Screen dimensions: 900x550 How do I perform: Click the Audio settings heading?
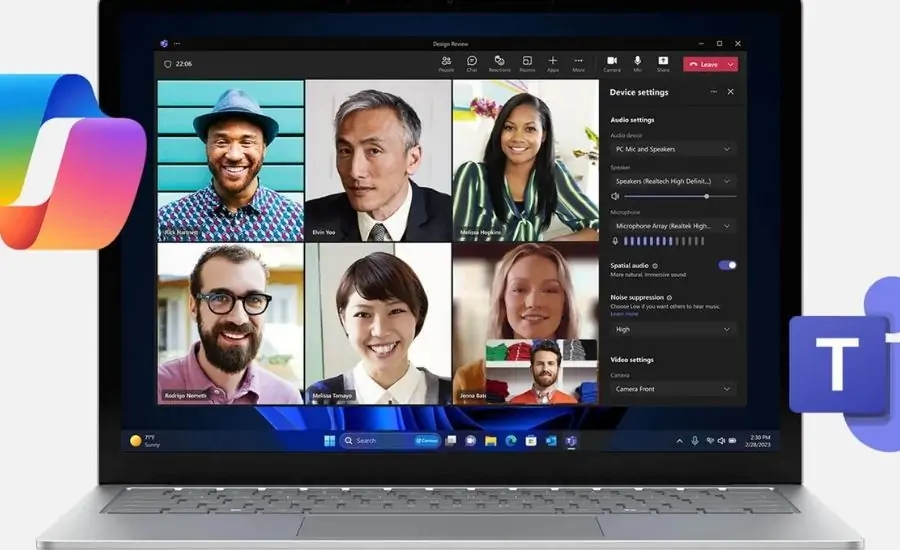(x=632, y=120)
